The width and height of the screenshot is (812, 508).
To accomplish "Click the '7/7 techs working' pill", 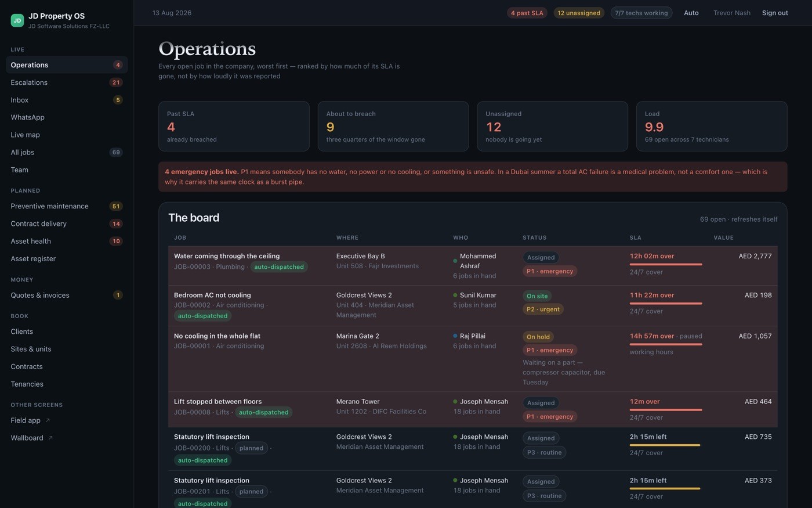I will (x=641, y=13).
